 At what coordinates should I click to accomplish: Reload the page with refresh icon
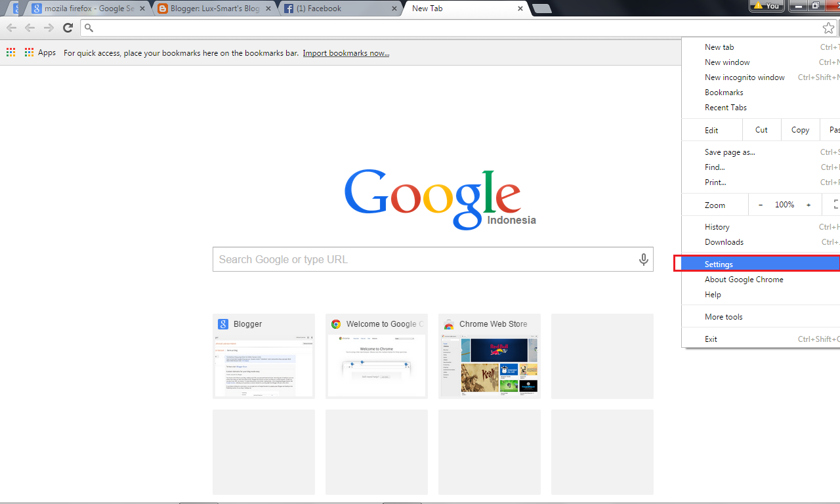click(x=68, y=28)
